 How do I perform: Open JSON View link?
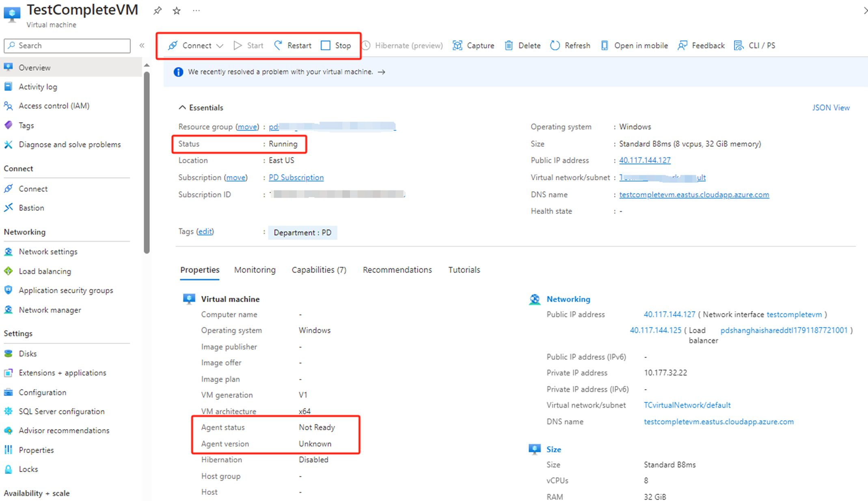coord(831,108)
